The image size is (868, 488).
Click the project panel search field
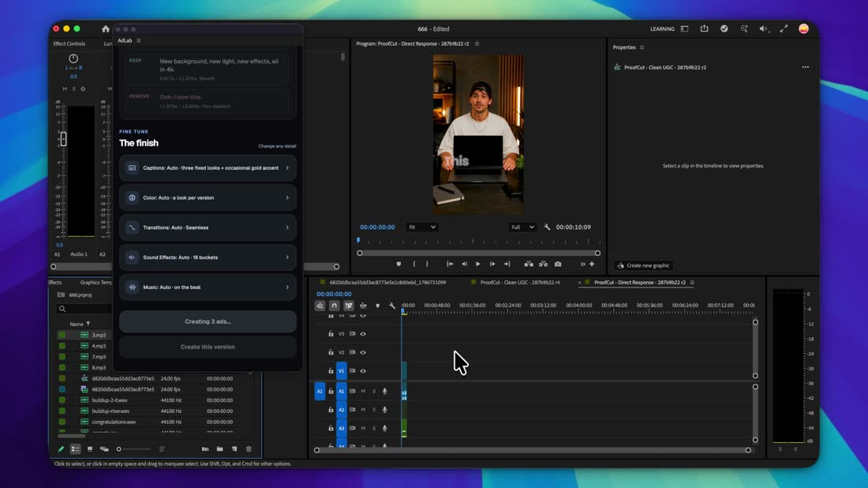pyautogui.click(x=84, y=309)
